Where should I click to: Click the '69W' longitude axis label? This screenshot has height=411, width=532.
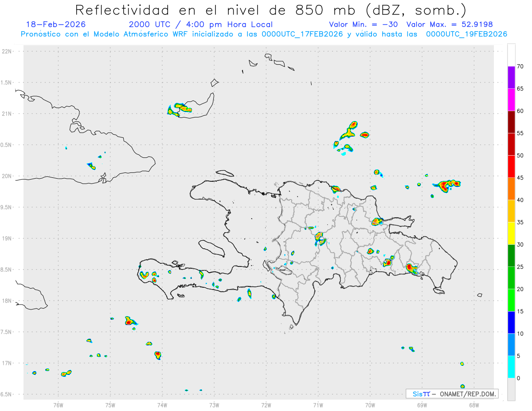tap(422, 405)
